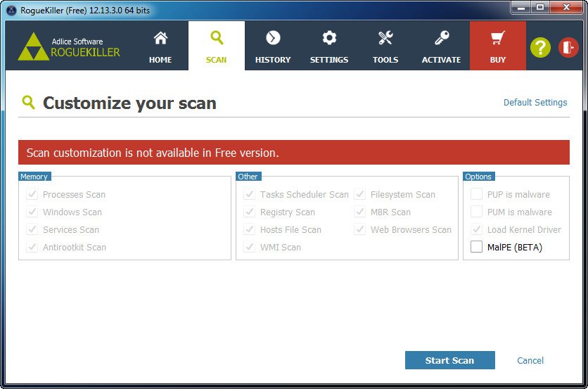This screenshot has height=389, width=588.
Task: Toggle the Load Kernel Driver checkbox
Action: pyautogui.click(x=476, y=229)
